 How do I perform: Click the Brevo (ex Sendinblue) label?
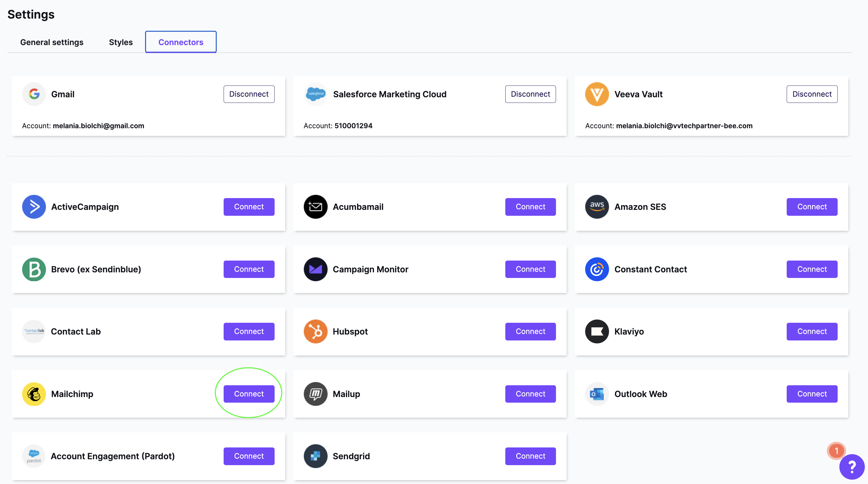click(x=96, y=269)
